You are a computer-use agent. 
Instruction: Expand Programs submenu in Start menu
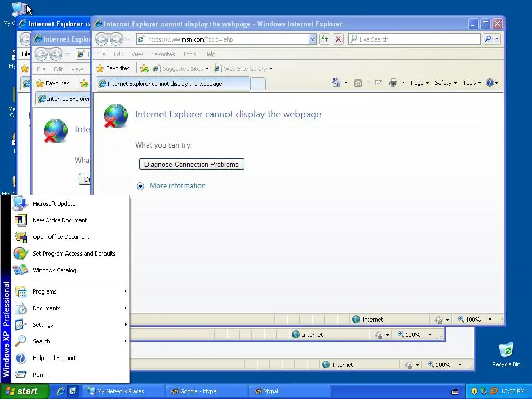point(71,291)
